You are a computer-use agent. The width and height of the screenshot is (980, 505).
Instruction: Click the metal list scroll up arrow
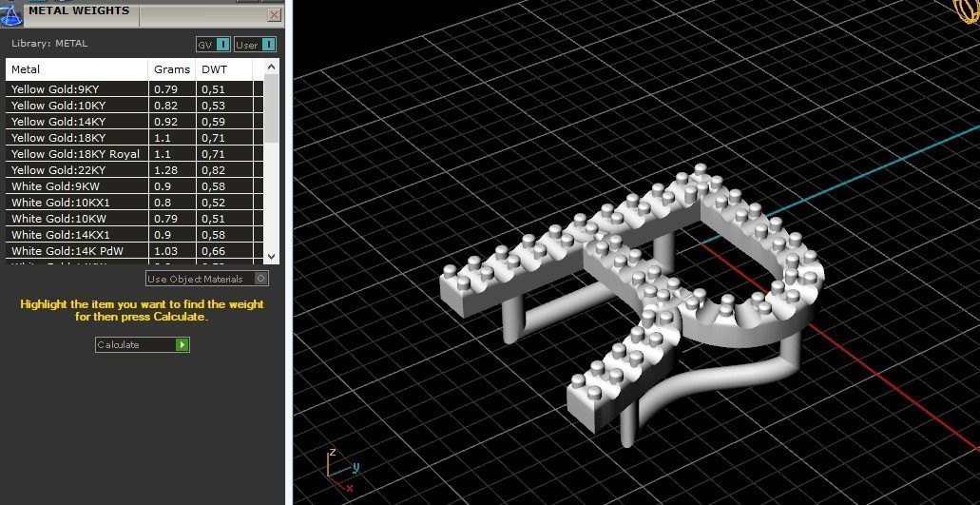[x=271, y=67]
